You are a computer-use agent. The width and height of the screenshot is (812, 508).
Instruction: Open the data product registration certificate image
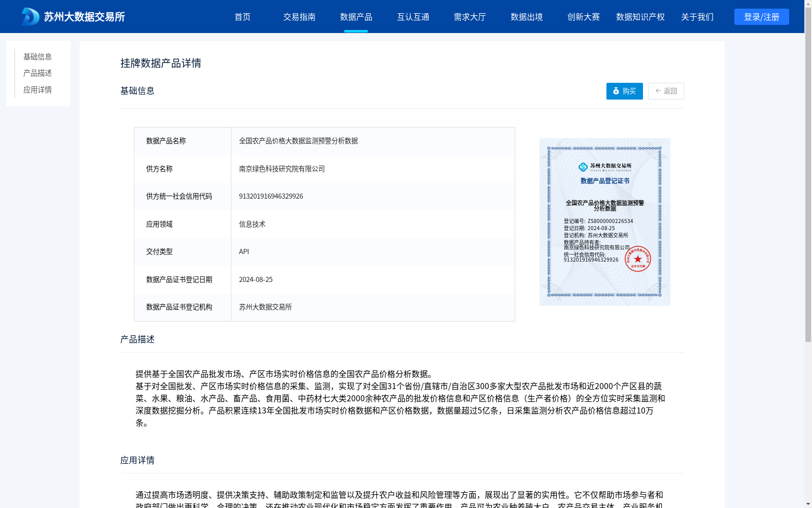tap(605, 222)
